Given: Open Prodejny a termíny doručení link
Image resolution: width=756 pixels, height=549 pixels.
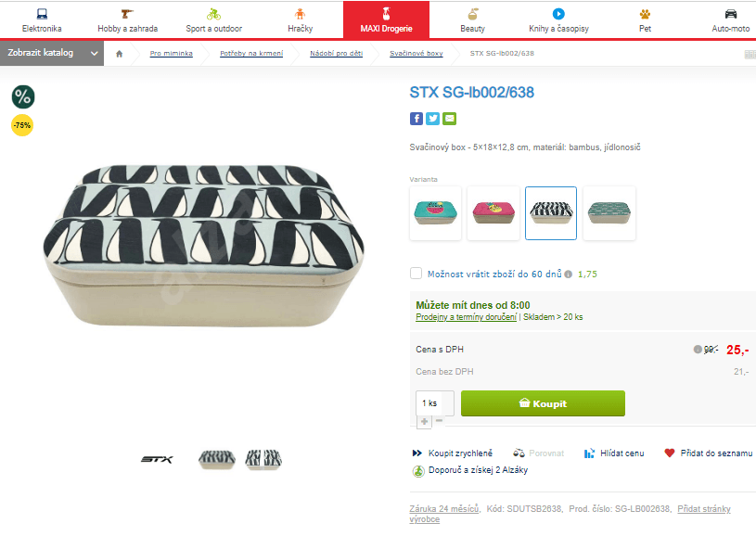Looking at the screenshot, I should click(x=466, y=317).
